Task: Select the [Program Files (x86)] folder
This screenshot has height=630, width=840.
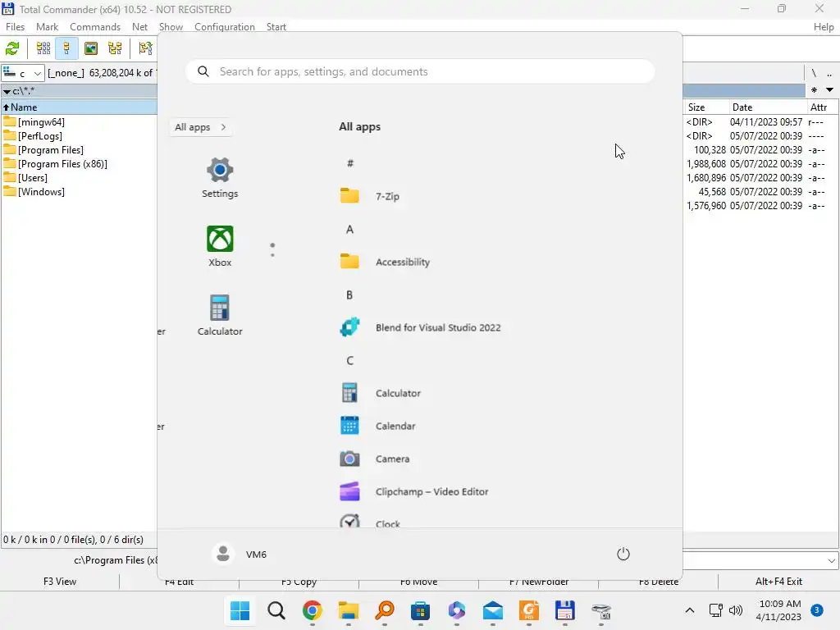Action: [62, 164]
